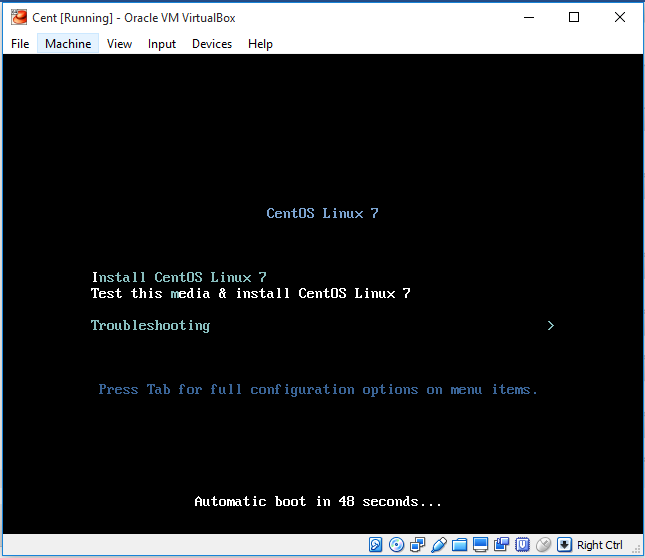Close the Cent VM window
Viewport: 645px width, 558px height.
point(620,17)
